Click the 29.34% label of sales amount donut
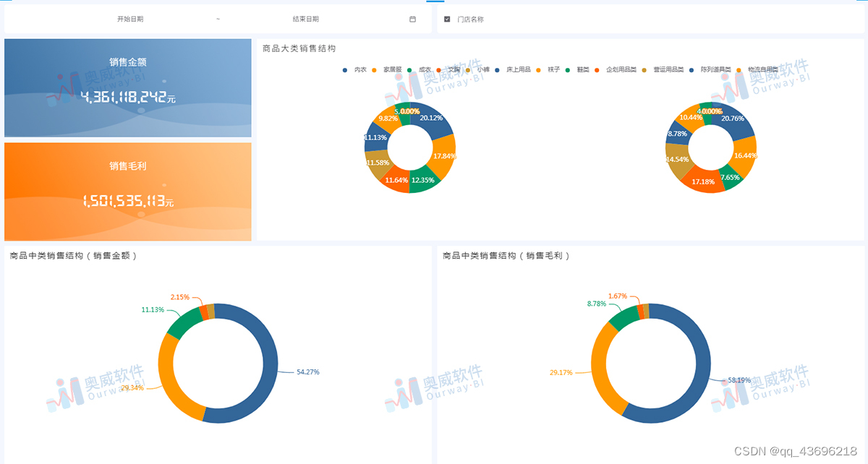This screenshot has height=464, width=868. click(132, 388)
